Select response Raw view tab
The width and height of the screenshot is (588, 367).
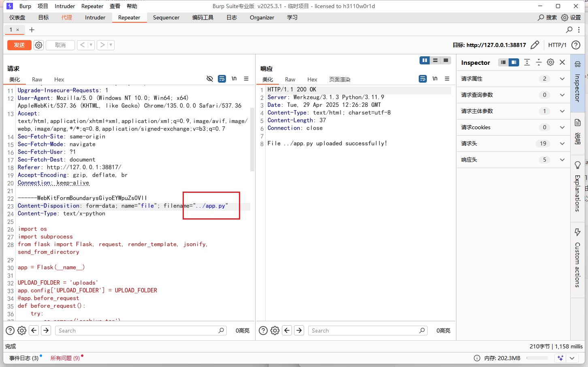click(x=290, y=79)
